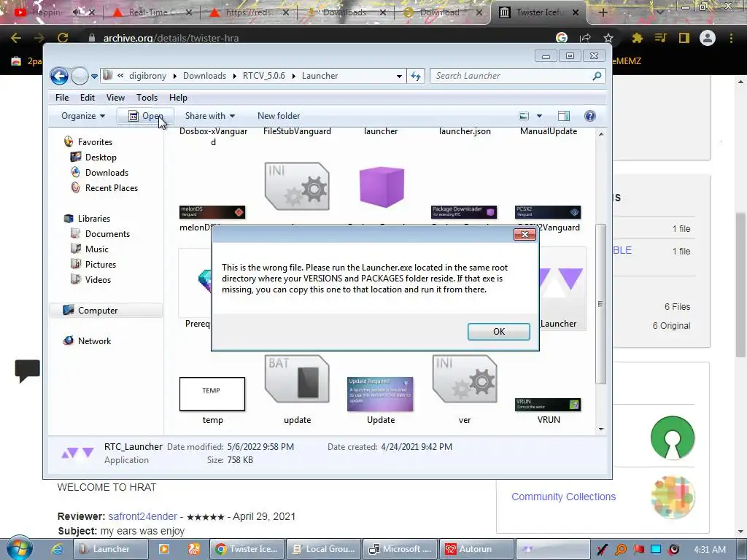
Task: Switch to Local Group taskbar window
Action: tap(324, 549)
